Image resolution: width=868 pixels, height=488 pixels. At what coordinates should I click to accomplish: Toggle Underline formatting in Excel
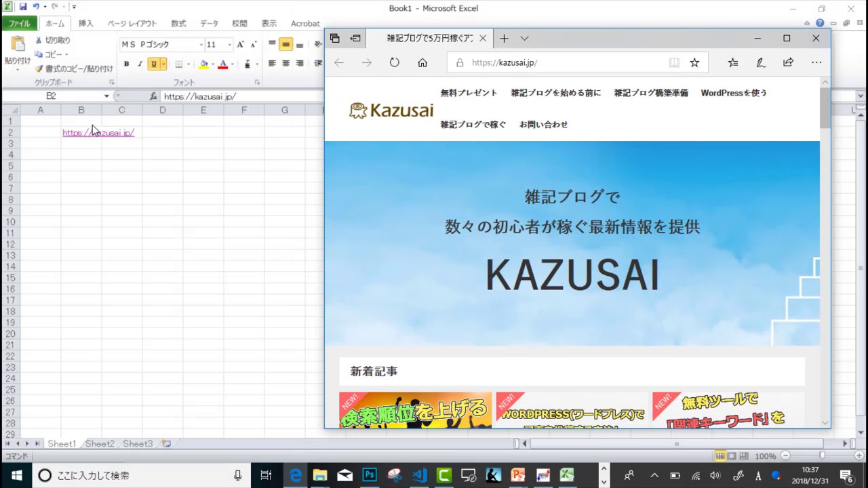pos(153,64)
